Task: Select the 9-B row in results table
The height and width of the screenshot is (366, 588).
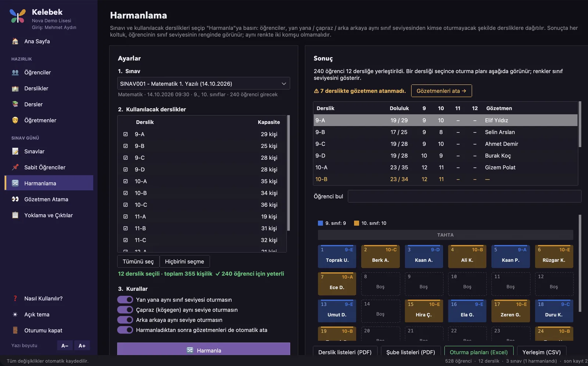Action: coord(445,132)
